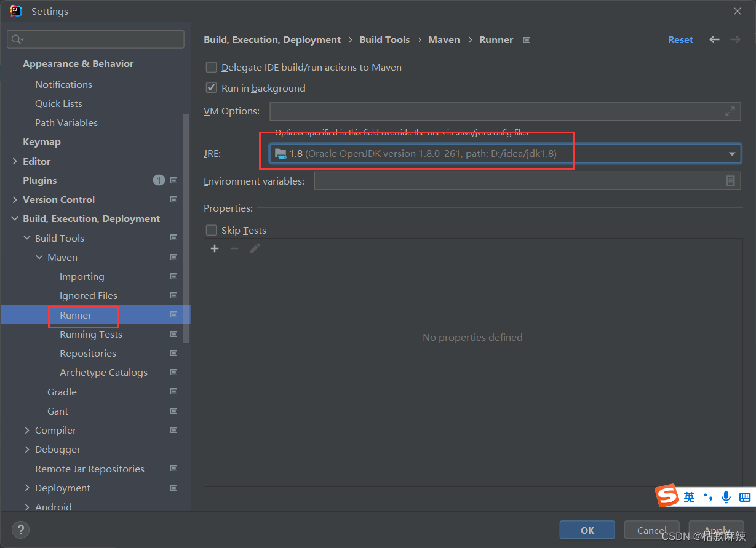Image resolution: width=756 pixels, height=548 pixels.
Task: Open environment variables editor dialog icon
Action: click(730, 181)
